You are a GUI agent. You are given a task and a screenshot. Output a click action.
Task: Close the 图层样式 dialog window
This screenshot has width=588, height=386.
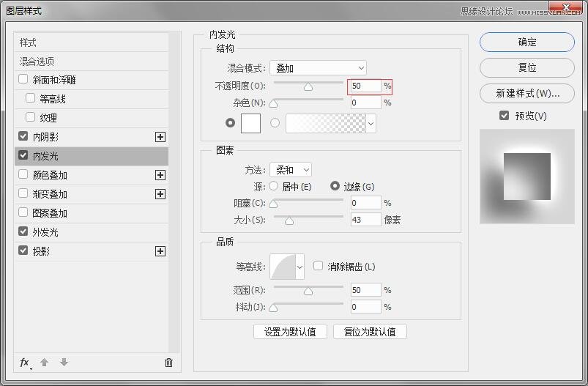566,7
